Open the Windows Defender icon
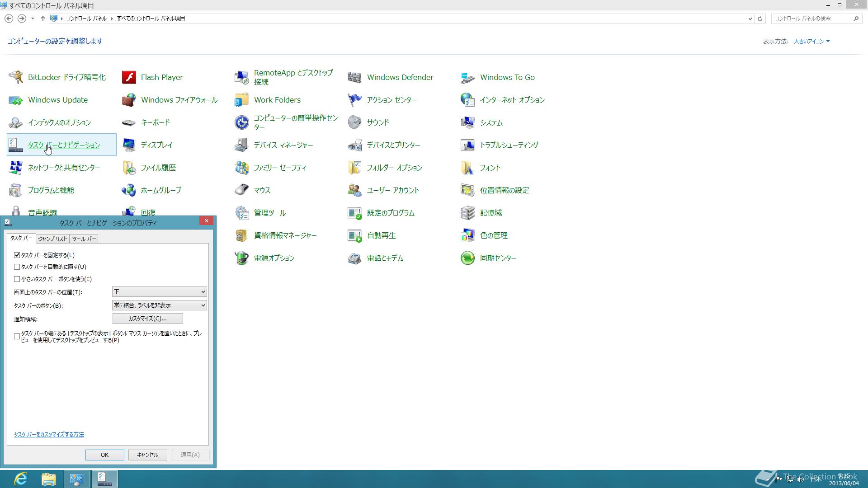Image resolution: width=868 pixels, height=488 pixels. (355, 77)
